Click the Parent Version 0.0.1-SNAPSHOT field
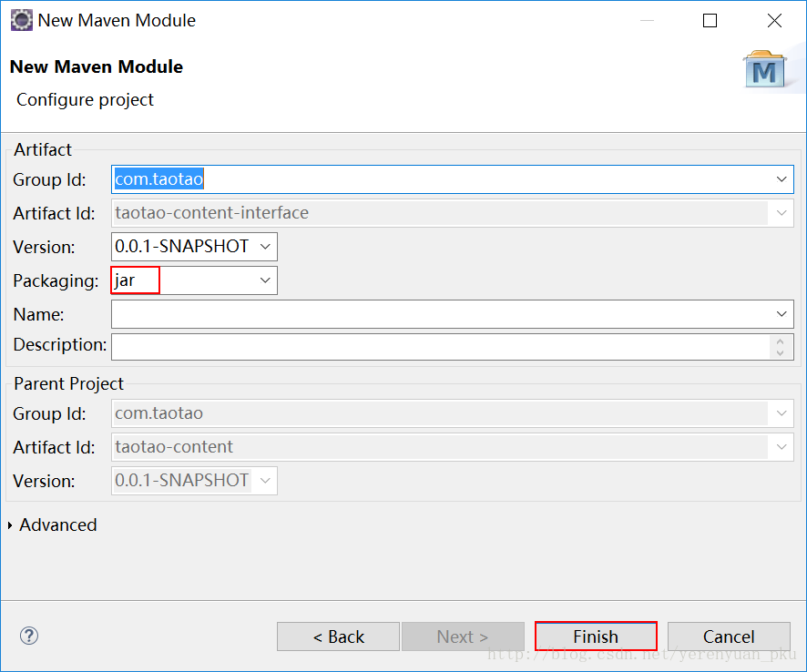The width and height of the screenshot is (807, 672). (x=194, y=481)
